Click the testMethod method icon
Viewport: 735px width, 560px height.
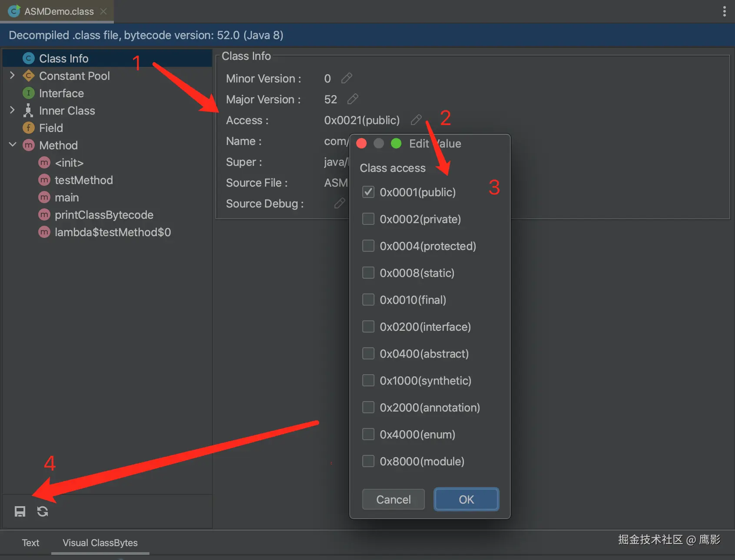(44, 180)
